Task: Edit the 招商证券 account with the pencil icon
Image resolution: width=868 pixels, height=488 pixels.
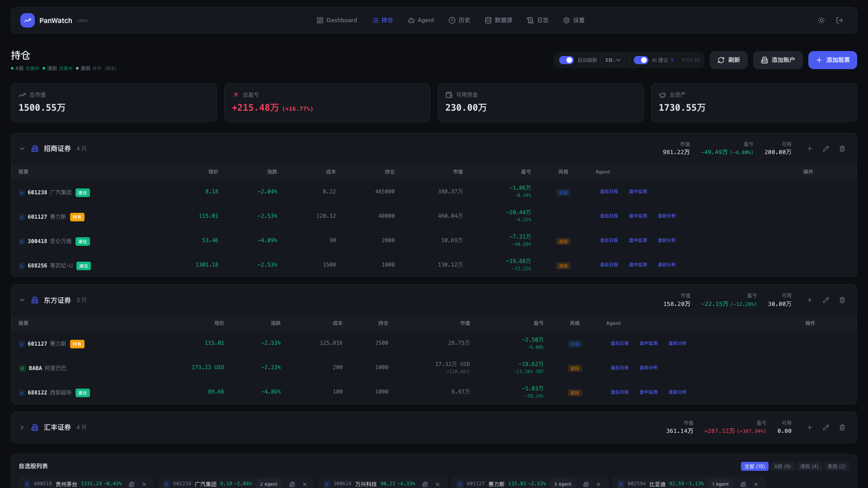Action: (826, 148)
